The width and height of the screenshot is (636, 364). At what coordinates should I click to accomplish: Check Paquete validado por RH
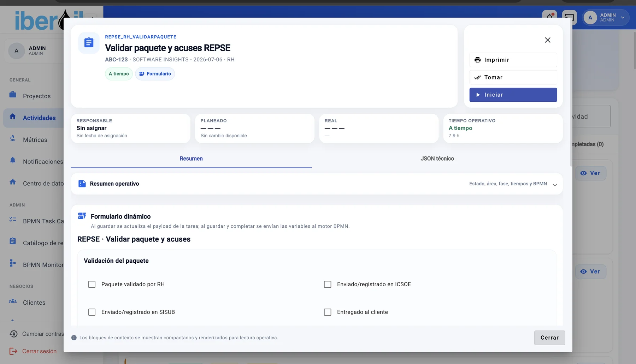click(92, 284)
